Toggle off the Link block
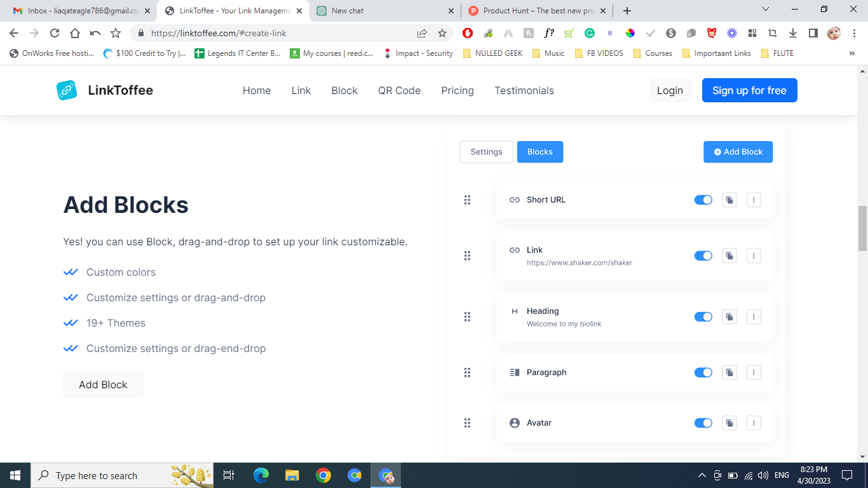The width and height of the screenshot is (868, 488). (703, 255)
